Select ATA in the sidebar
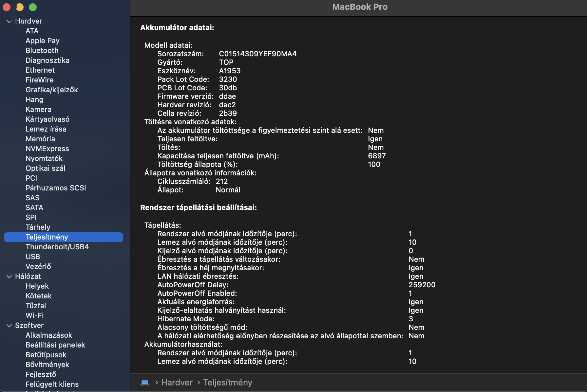The height and width of the screenshot is (392, 587). point(32,31)
